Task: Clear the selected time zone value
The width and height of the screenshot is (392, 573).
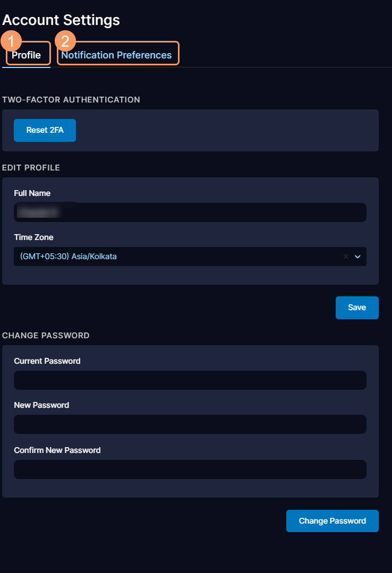Action: tap(346, 256)
